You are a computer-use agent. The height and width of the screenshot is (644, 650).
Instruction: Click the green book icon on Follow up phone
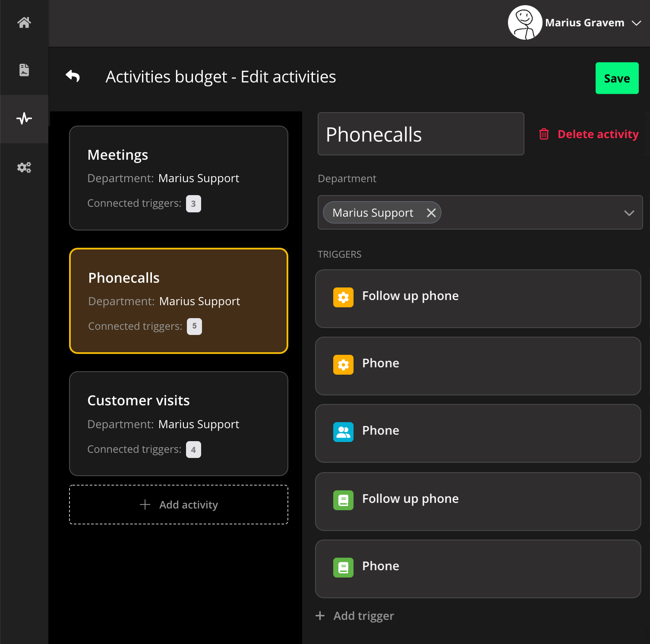(343, 500)
